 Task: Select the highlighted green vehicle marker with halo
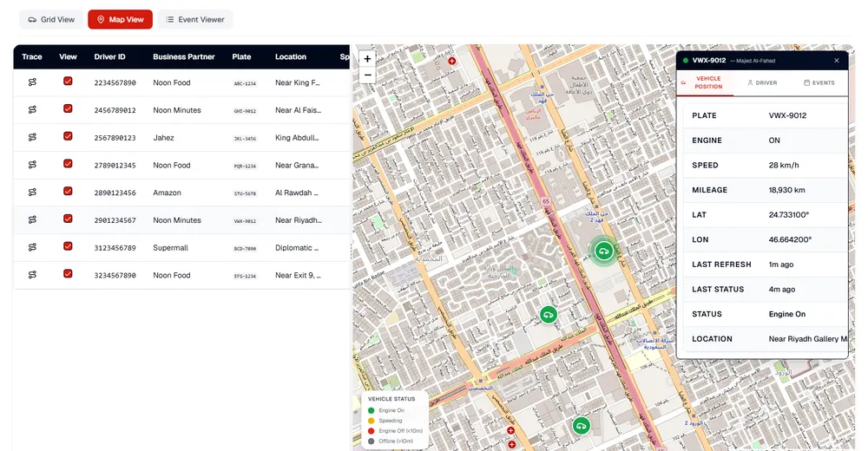click(604, 252)
